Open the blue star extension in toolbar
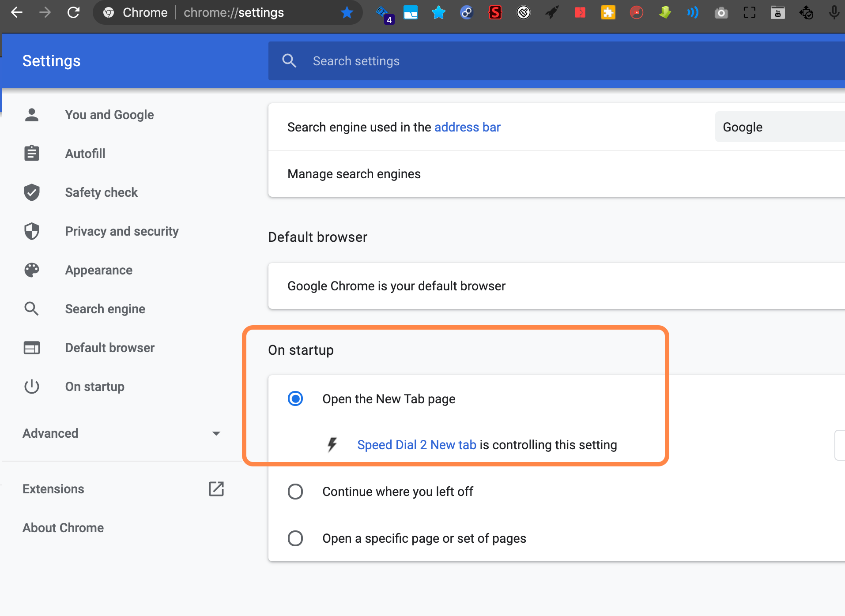Screen dimensions: 845x616 pyautogui.click(x=438, y=12)
